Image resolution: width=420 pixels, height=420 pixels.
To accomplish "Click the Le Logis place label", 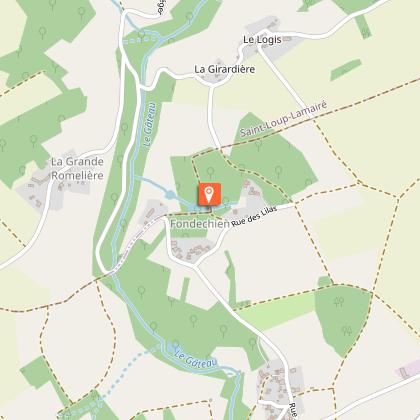I will click(x=262, y=40).
